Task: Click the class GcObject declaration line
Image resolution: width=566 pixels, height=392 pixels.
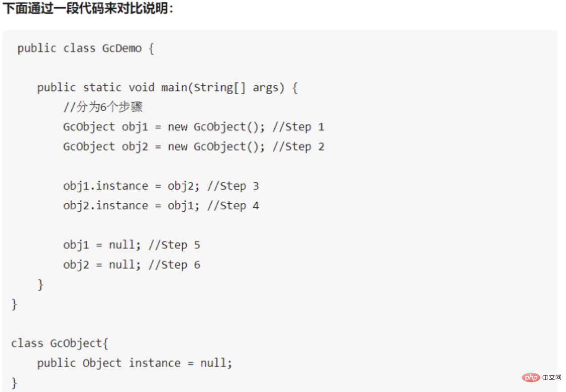Action: (60, 344)
